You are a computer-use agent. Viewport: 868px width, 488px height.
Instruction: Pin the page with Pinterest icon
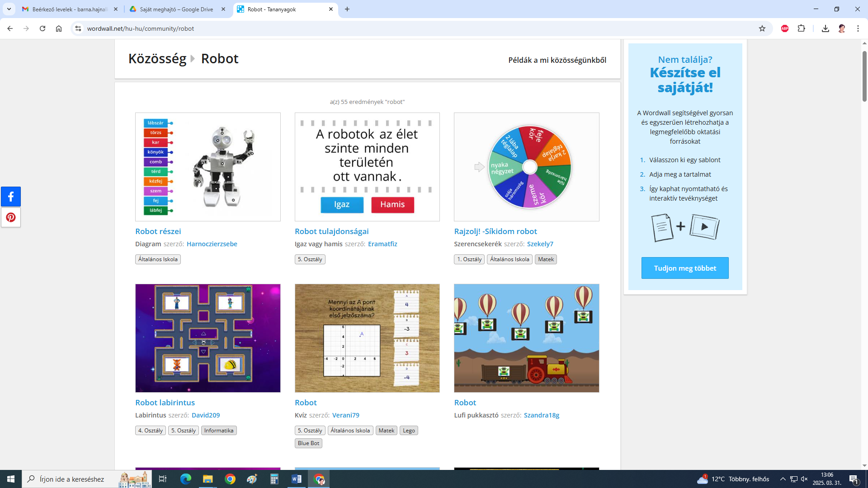pos(11,217)
